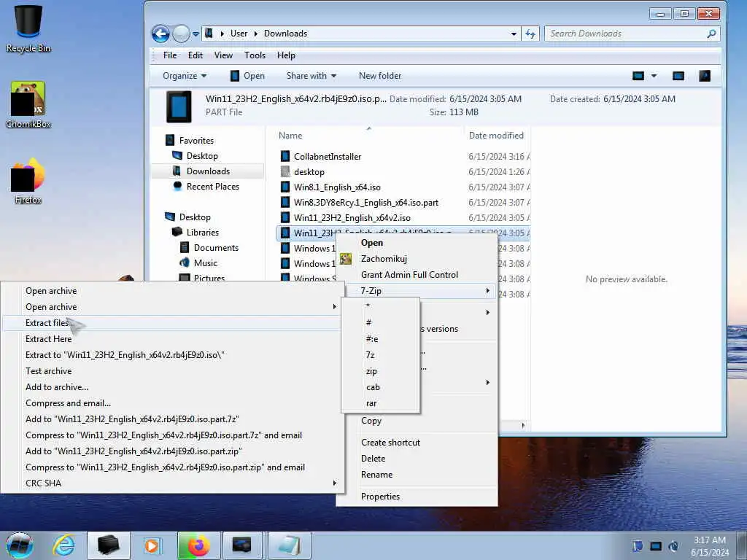747x560 pixels.
Task: Open the media player taskbar icon
Action: [152, 545]
